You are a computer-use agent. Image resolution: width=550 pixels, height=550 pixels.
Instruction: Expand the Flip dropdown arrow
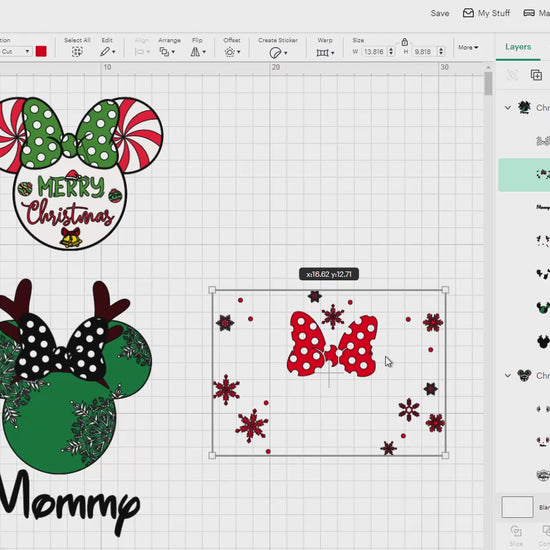click(204, 52)
